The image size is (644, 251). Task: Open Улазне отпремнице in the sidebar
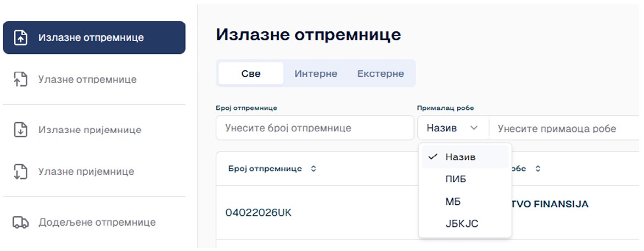tap(87, 80)
